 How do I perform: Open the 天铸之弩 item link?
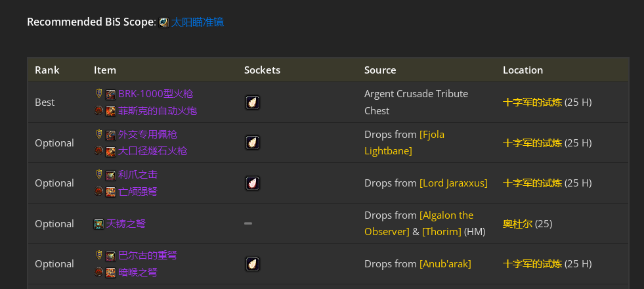(125, 223)
